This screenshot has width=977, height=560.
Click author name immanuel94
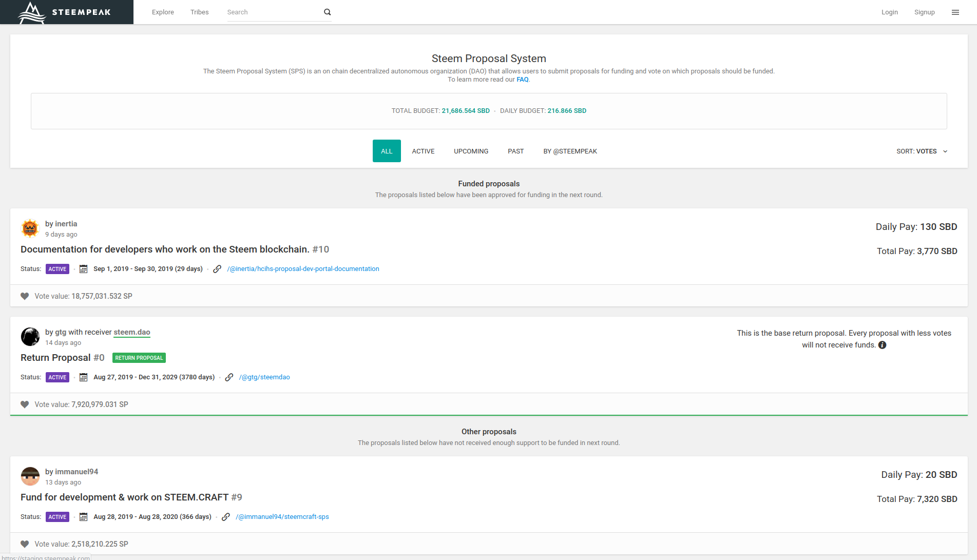coord(76,472)
